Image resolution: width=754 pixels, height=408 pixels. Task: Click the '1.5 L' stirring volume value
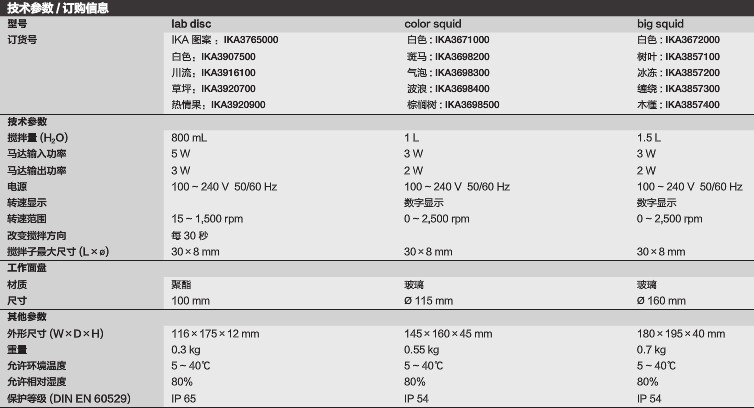pos(649,138)
